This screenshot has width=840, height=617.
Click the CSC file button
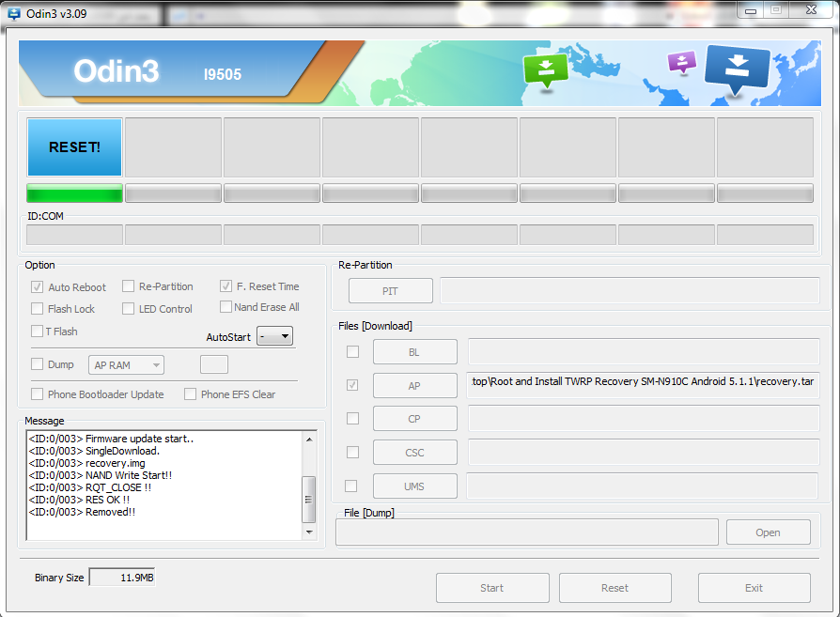tap(415, 453)
